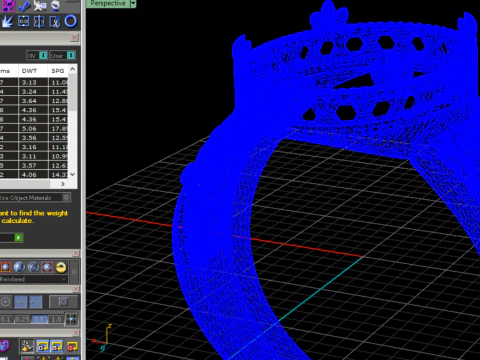480x360 pixels.
Task: Select the highlighted 0.5 snap spacing
Action: 39,319
